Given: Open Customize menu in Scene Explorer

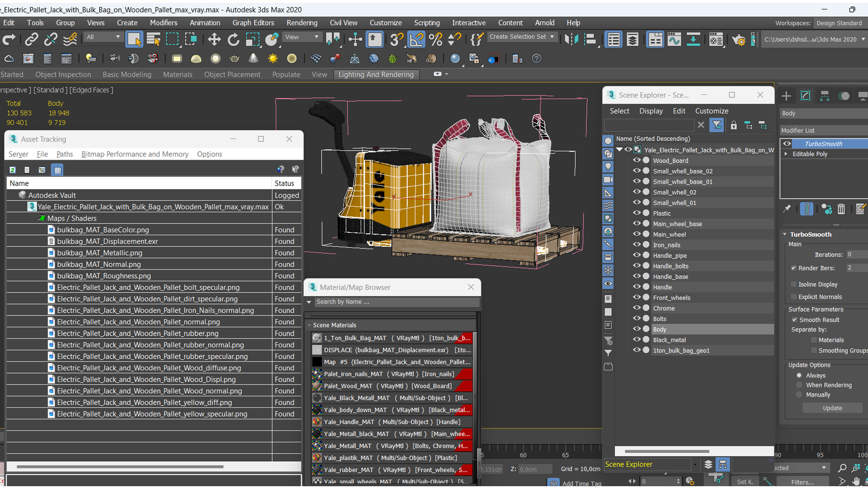Looking at the screenshot, I should coord(712,111).
